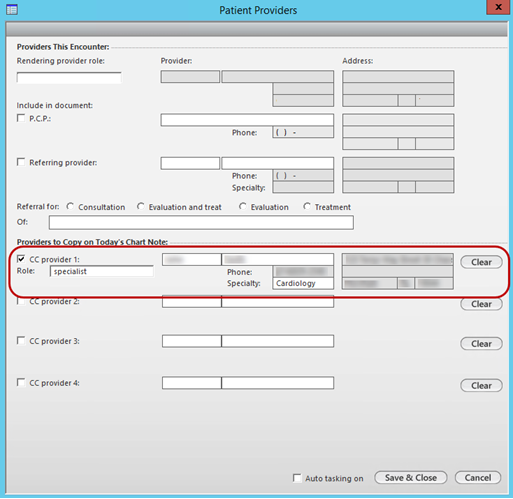The image size is (513, 499).
Task: Click Save & Close button
Action: click(411, 478)
